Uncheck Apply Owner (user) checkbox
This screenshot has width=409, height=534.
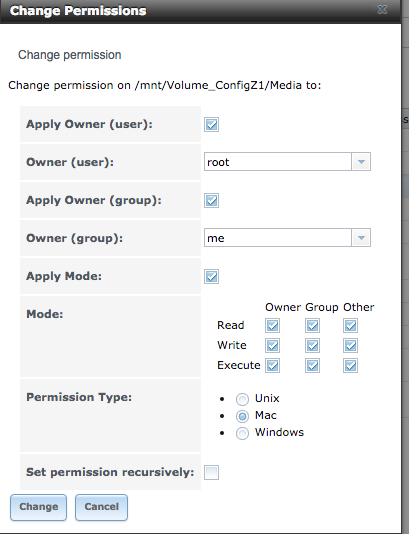211,124
